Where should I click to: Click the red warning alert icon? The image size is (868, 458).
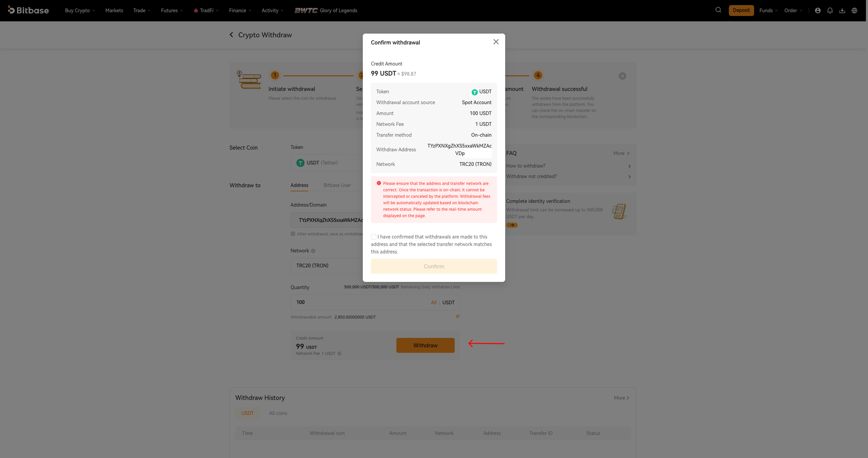(x=379, y=183)
